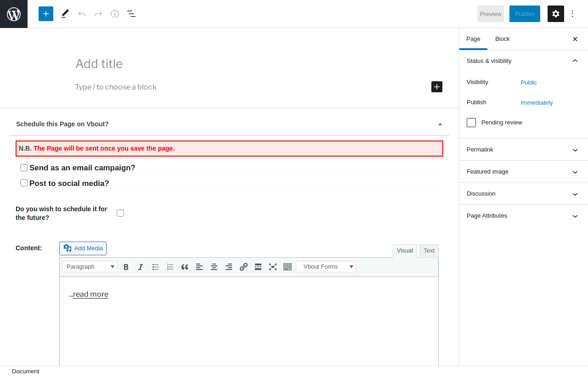Change publish time Immediately link

pos(537,103)
